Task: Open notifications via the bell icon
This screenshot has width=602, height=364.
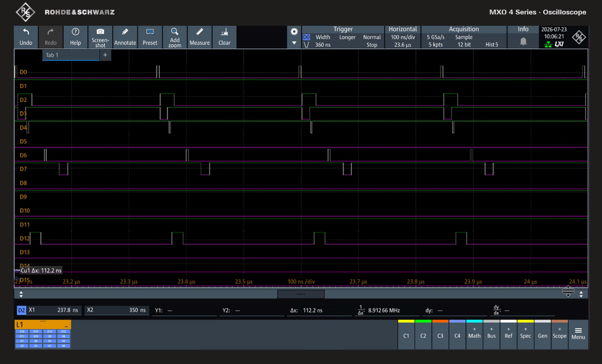Action: (x=523, y=41)
